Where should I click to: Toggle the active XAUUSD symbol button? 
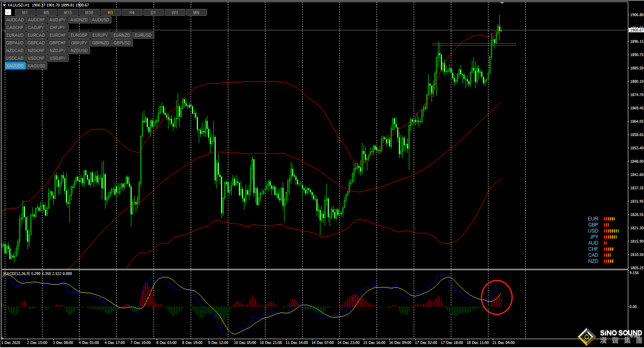pos(15,66)
